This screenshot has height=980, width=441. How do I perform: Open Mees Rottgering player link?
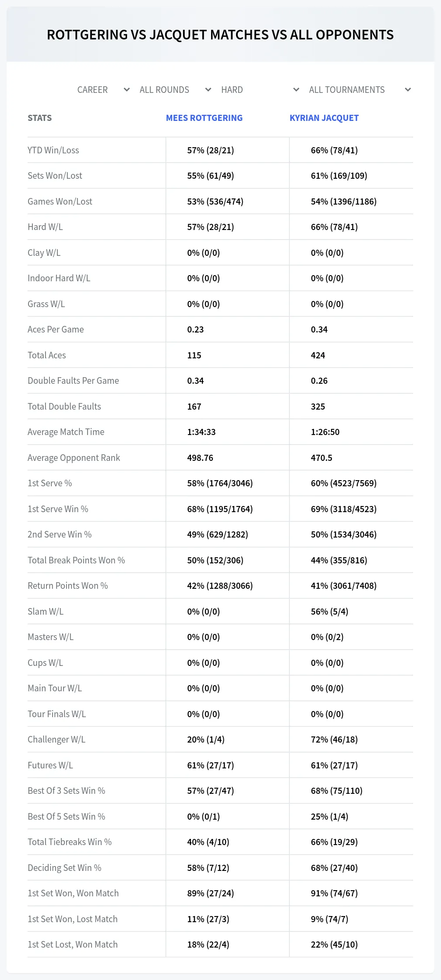coord(204,118)
